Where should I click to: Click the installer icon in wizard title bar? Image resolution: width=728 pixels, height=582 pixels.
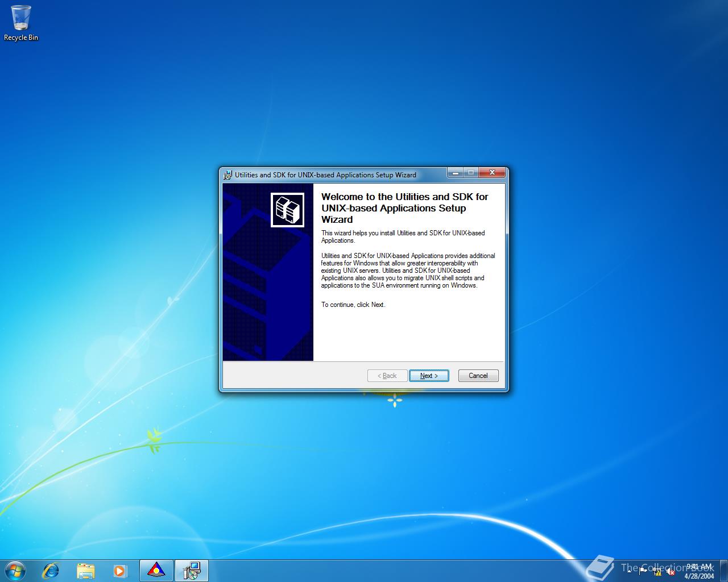pos(227,175)
